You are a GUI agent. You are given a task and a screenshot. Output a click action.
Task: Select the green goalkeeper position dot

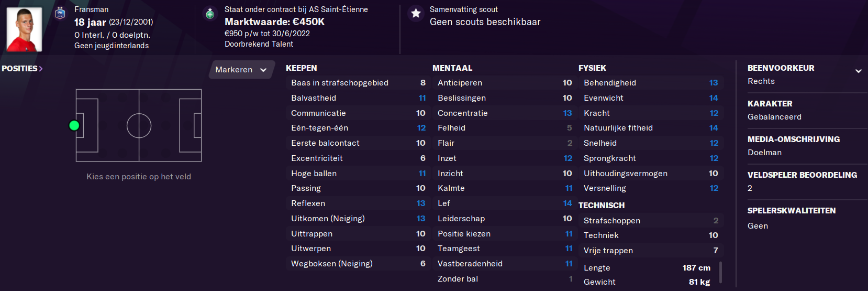74,125
